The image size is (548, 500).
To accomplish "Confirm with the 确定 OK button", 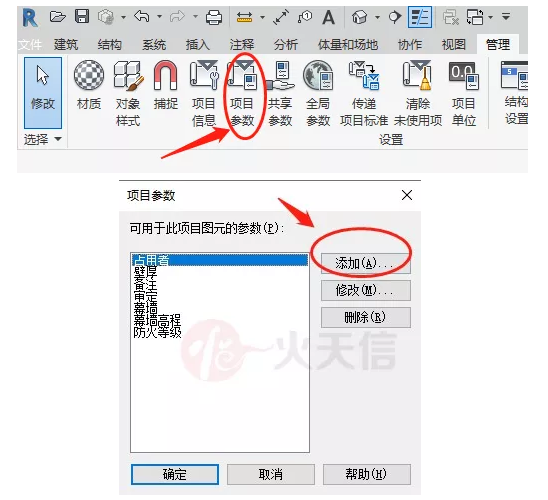I will point(175,474).
